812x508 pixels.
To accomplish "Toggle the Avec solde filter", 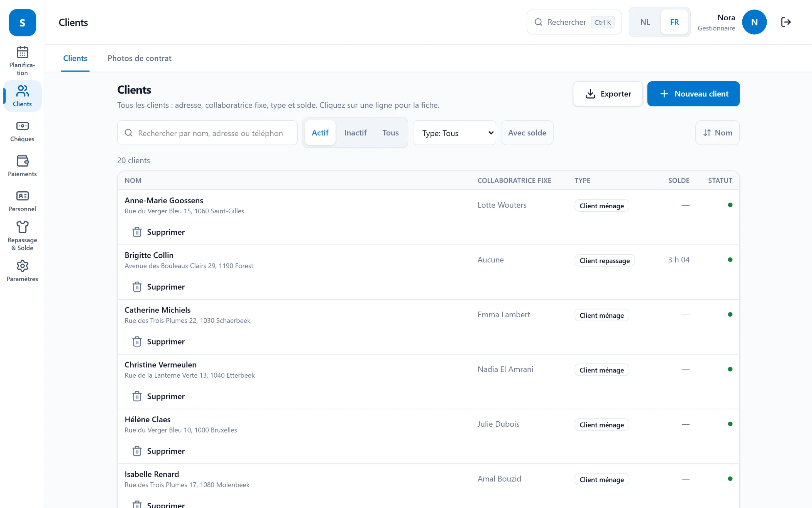I will click(527, 133).
